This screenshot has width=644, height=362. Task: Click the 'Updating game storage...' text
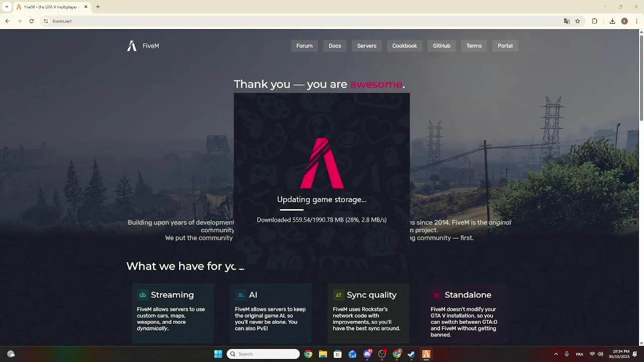coord(322,200)
